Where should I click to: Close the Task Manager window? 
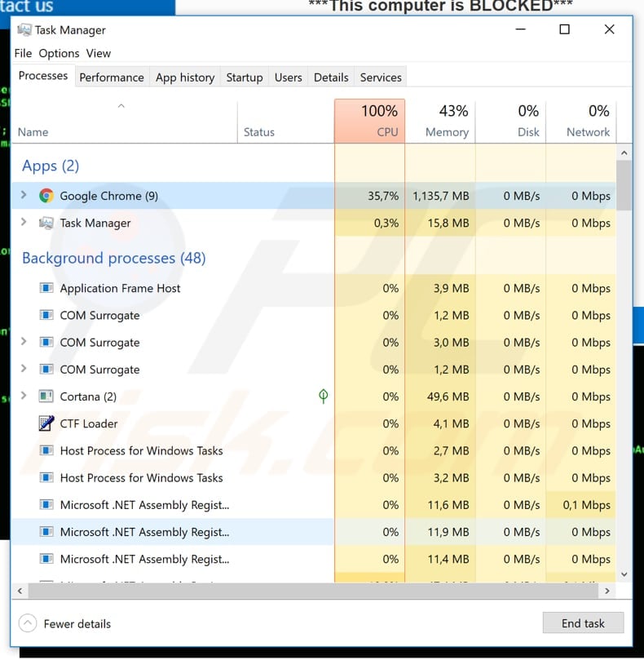pyautogui.click(x=609, y=29)
